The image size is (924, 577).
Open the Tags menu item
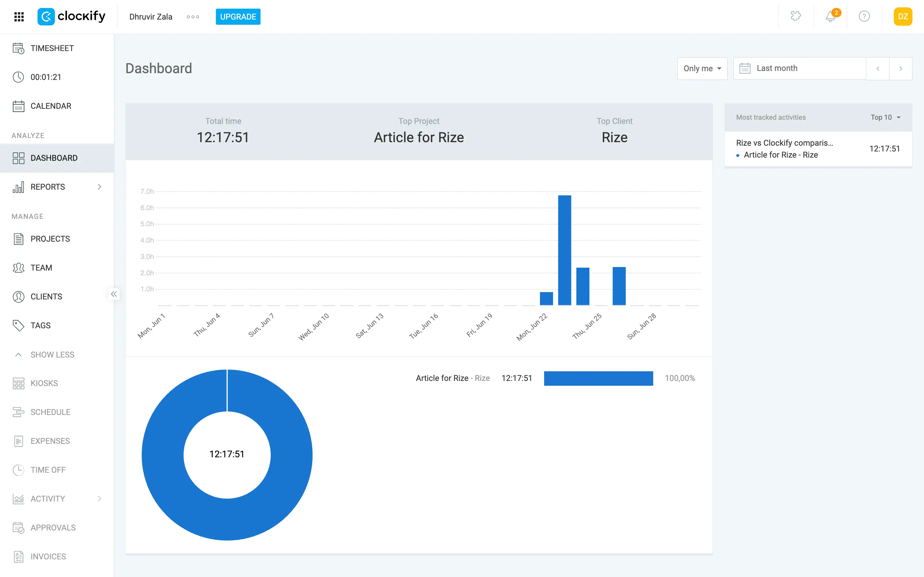(x=57, y=325)
